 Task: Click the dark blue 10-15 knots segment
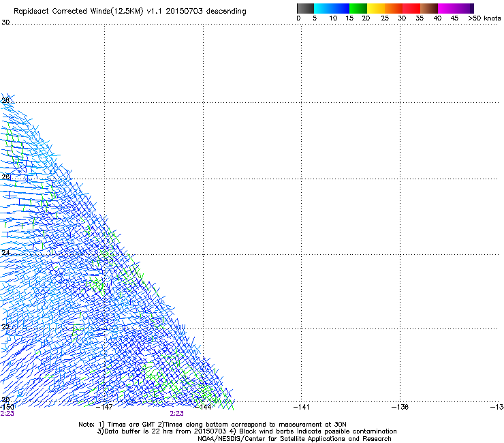(x=341, y=8)
